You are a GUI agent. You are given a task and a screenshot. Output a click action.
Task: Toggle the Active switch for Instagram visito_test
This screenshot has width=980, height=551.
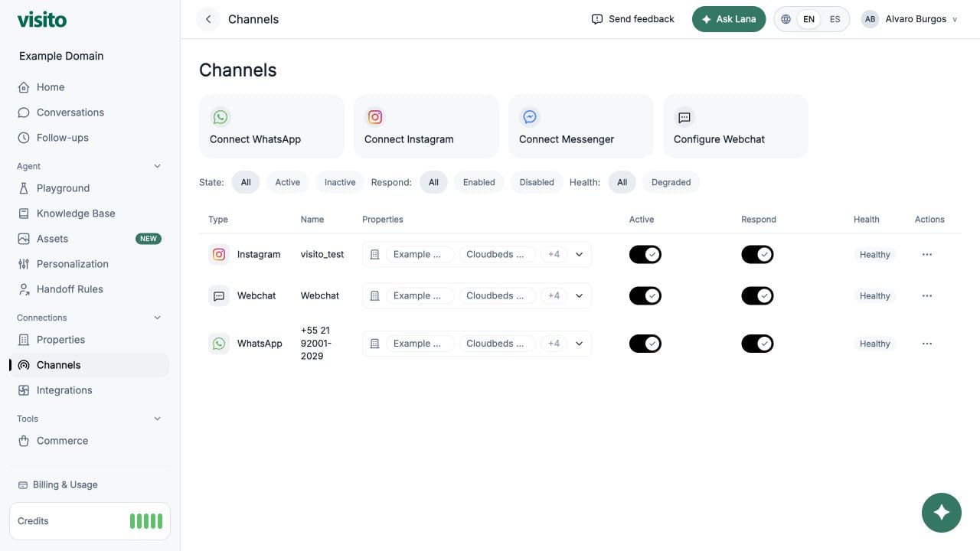point(645,254)
